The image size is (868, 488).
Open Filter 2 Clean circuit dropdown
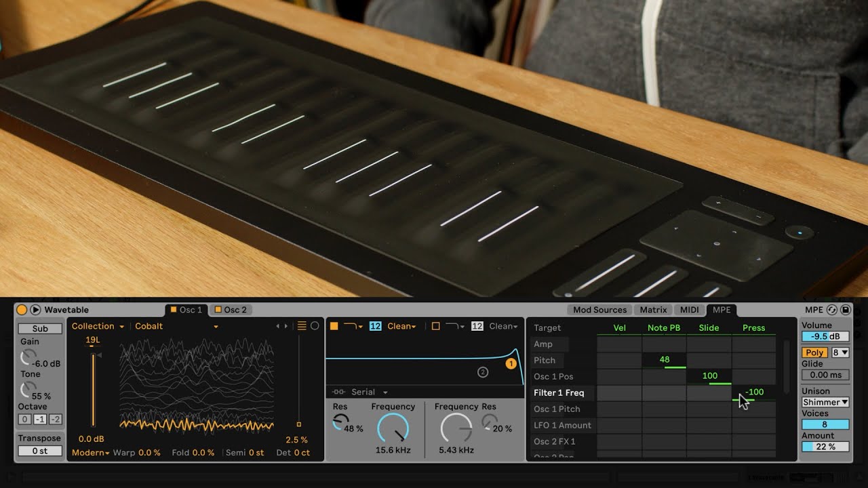pyautogui.click(x=503, y=326)
